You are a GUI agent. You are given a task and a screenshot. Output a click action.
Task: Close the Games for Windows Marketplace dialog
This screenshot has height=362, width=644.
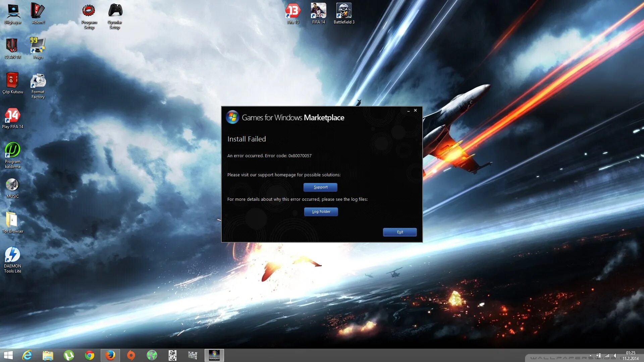coord(415,110)
